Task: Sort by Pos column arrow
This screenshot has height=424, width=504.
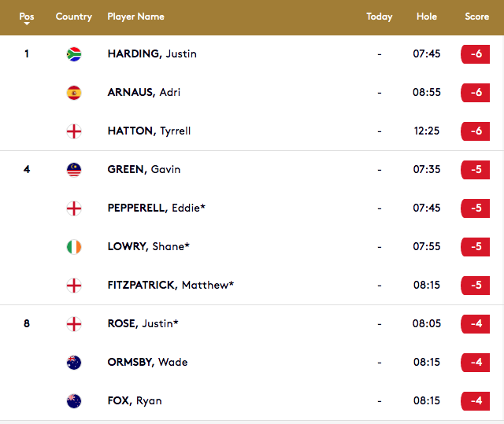Action: click(x=27, y=24)
